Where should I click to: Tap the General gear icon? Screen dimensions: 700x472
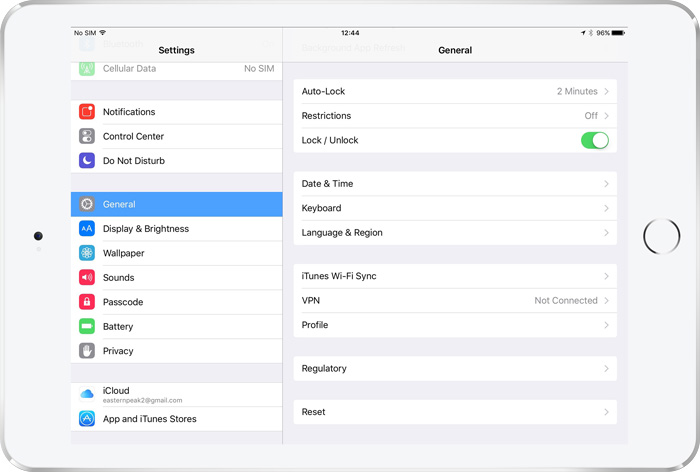tap(87, 204)
